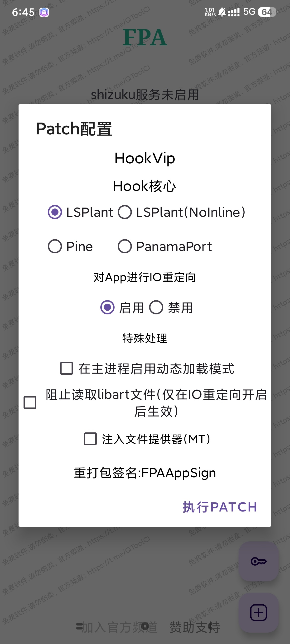Disable IO redirection with 禁用
Screen dimensions: 290x644
coord(156,307)
